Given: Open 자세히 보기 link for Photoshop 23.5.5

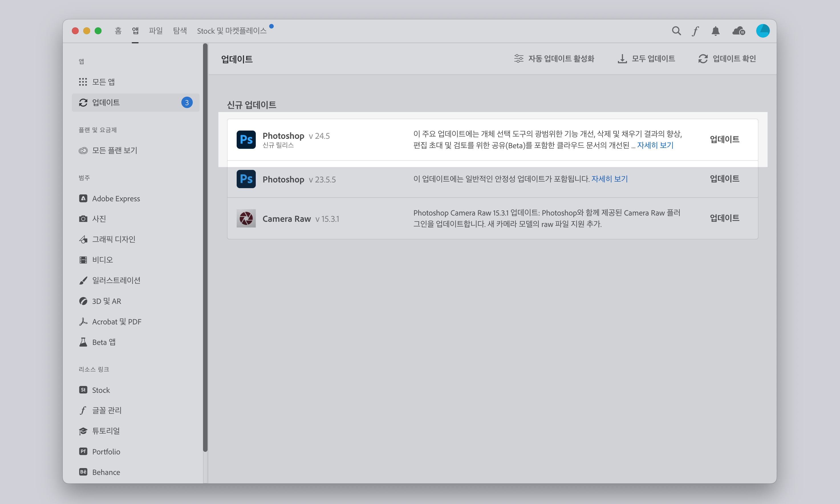Looking at the screenshot, I should [610, 179].
